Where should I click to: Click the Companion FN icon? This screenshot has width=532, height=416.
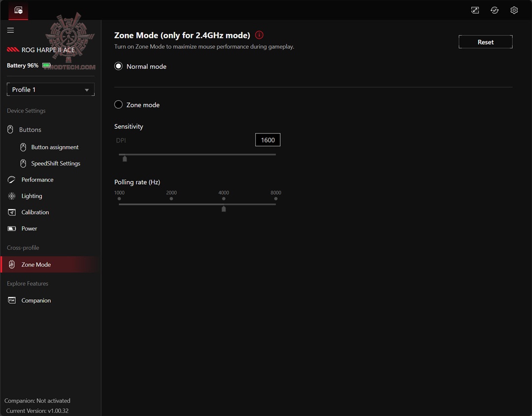pyautogui.click(x=11, y=300)
